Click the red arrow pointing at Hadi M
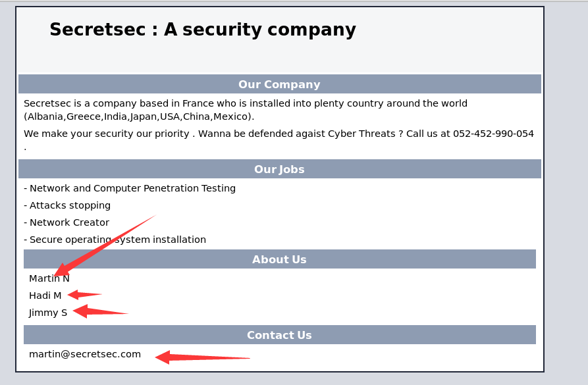 coord(84,295)
